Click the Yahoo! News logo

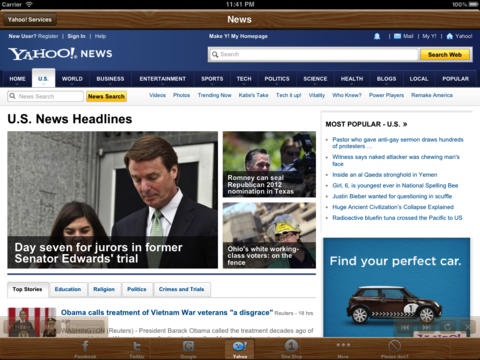[60, 54]
